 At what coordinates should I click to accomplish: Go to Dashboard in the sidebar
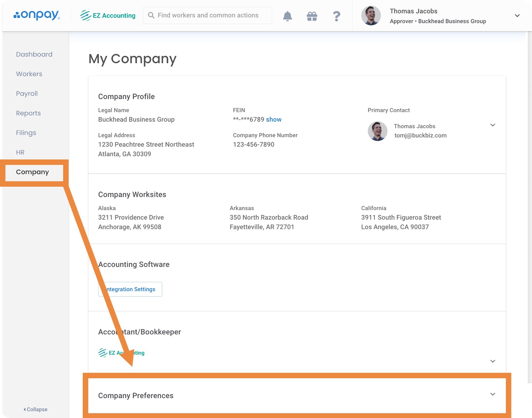click(34, 54)
